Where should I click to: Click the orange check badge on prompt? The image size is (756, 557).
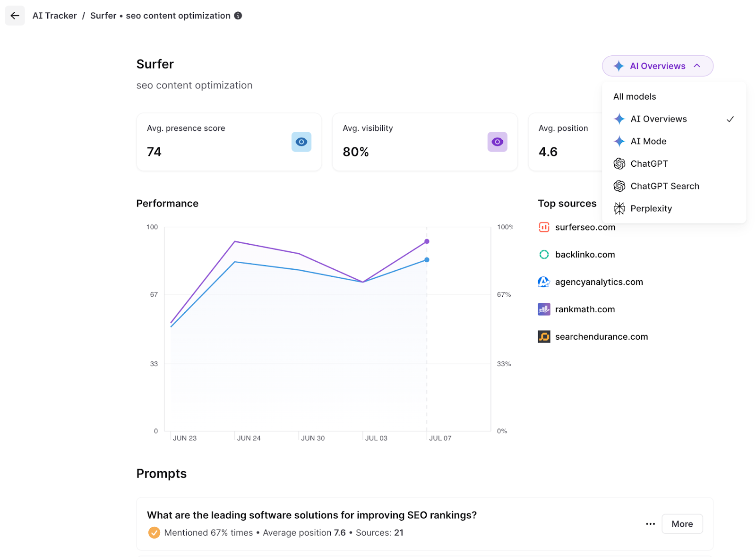click(x=154, y=532)
